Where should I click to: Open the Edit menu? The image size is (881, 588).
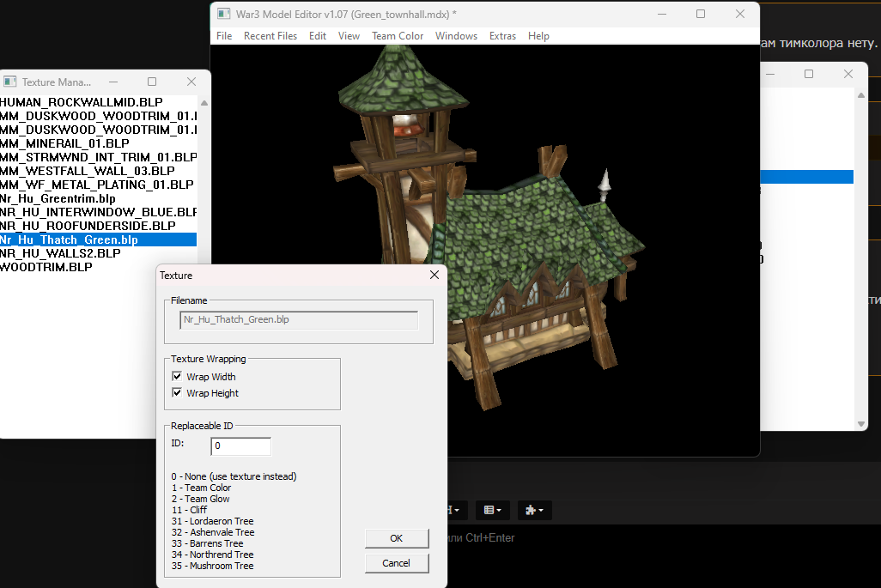tap(318, 36)
